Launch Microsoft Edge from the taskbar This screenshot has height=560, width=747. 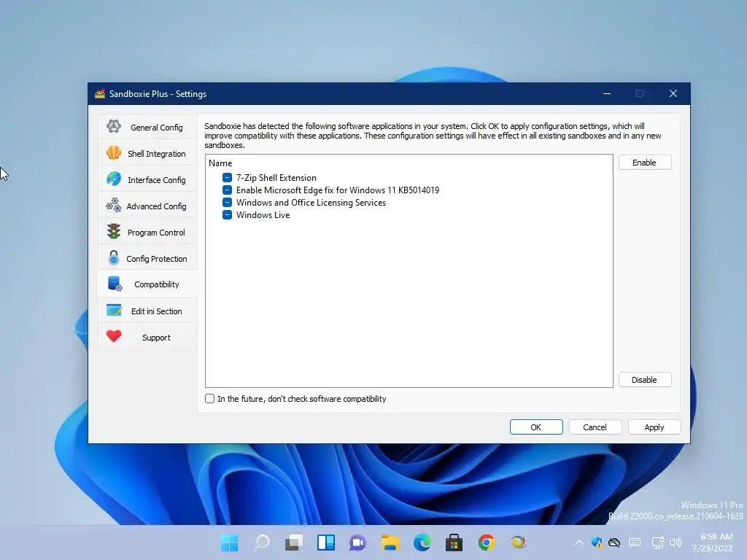[422, 542]
